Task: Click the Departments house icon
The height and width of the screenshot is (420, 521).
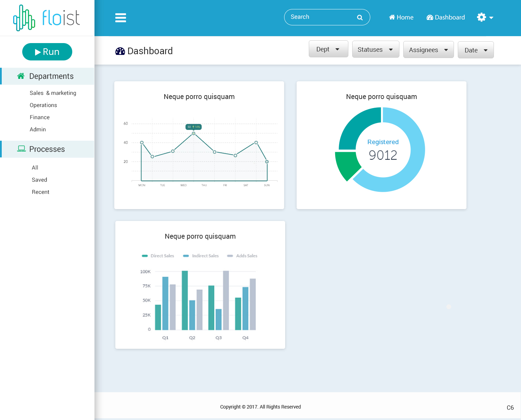Action: [21, 76]
